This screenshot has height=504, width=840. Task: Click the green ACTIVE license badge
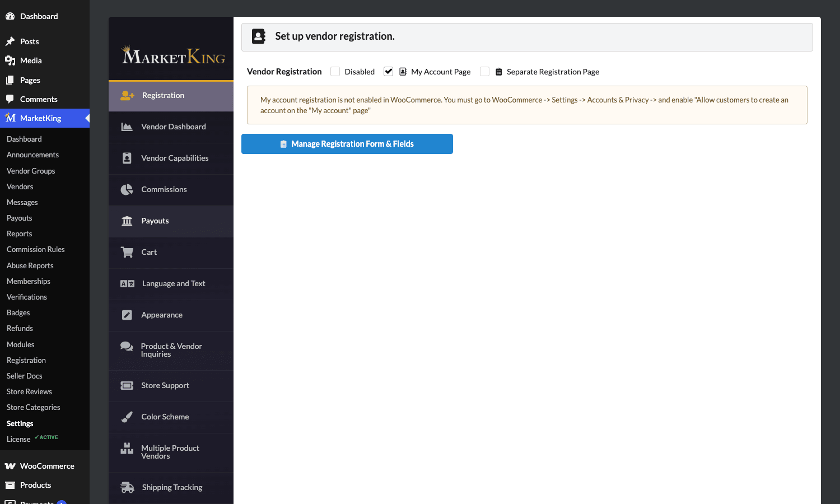(x=46, y=437)
